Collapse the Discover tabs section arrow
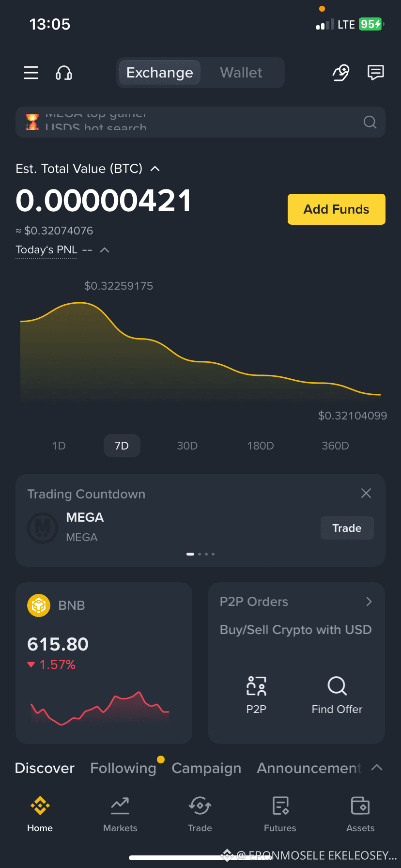 [377, 768]
